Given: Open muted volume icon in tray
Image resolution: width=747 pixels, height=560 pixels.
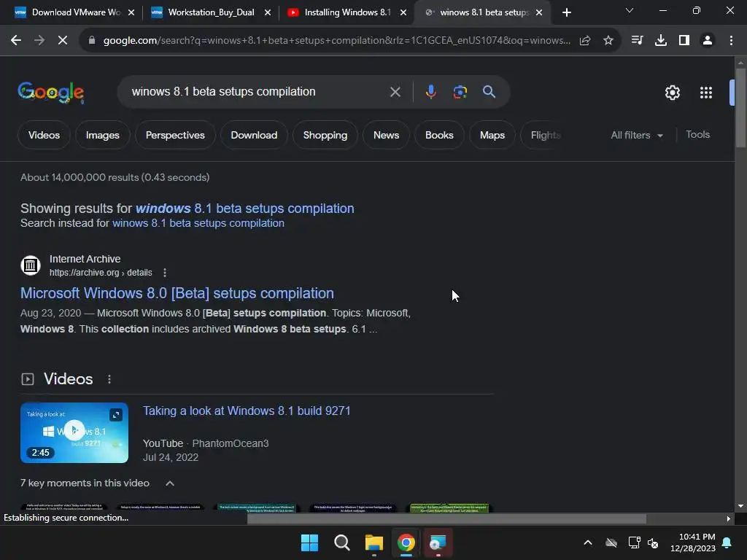Looking at the screenshot, I should tap(653, 542).
